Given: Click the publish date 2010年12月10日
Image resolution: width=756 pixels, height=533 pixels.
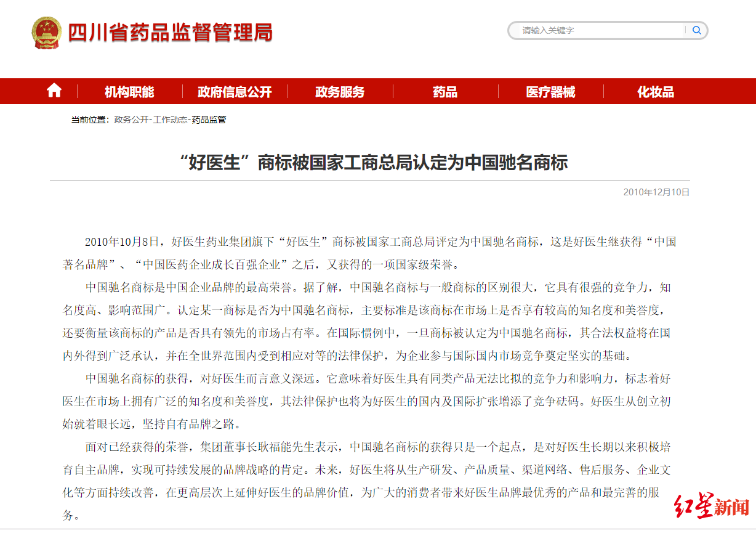Looking at the screenshot, I should pyautogui.click(x=656, y=192).
